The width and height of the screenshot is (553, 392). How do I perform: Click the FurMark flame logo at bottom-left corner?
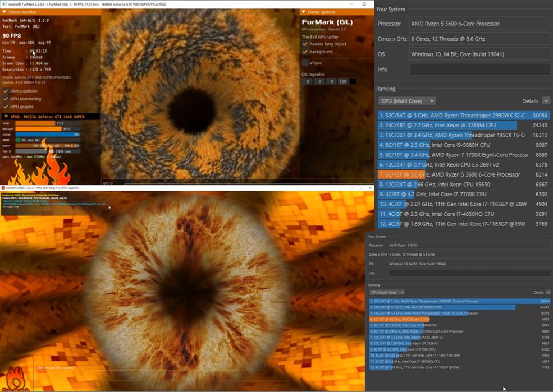(15, 379)
